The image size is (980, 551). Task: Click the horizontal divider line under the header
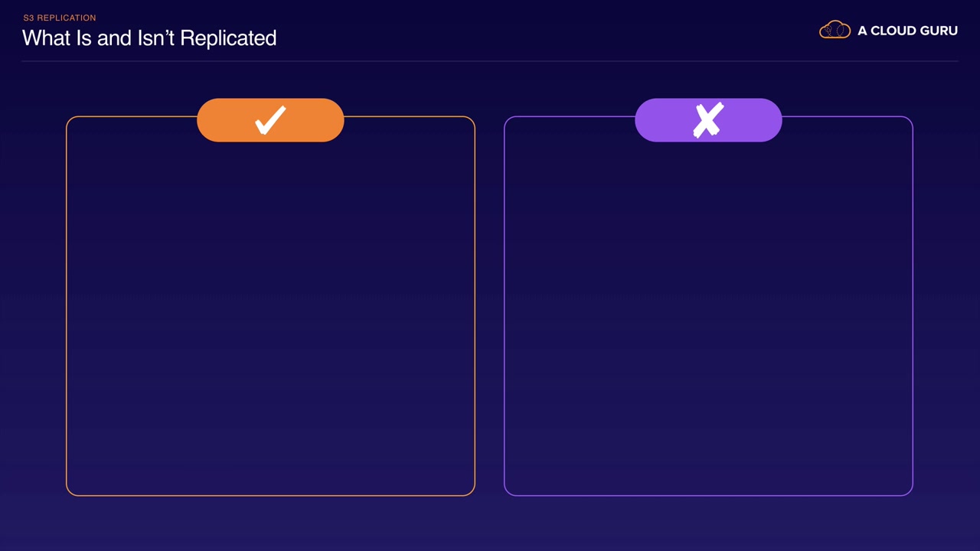pyautogui.click(x=490, y=61)
